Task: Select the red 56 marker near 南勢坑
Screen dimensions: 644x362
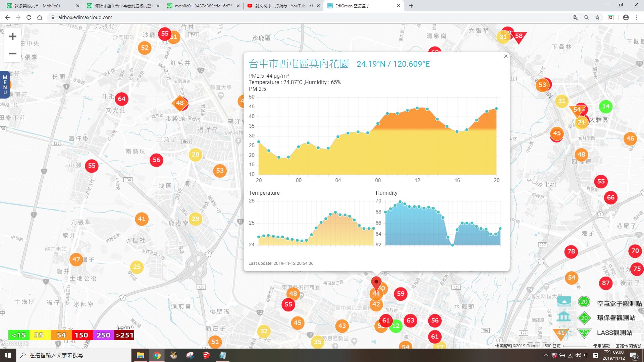Action: click(156, 160)
